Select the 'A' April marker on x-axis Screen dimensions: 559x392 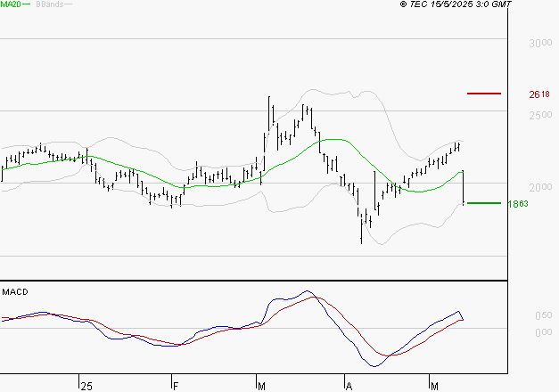pyautogui.click(x=349, y=386)
